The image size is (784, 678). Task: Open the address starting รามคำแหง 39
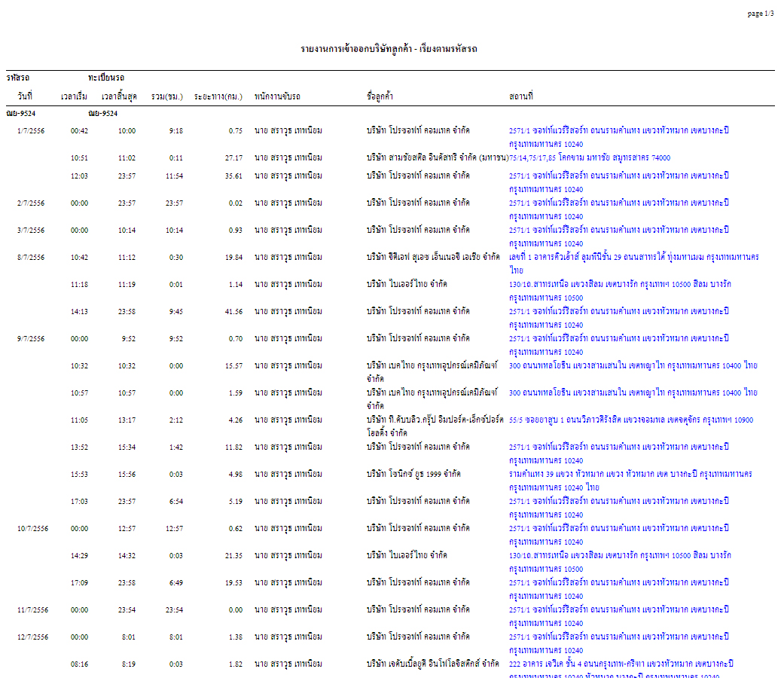[630, 481]
